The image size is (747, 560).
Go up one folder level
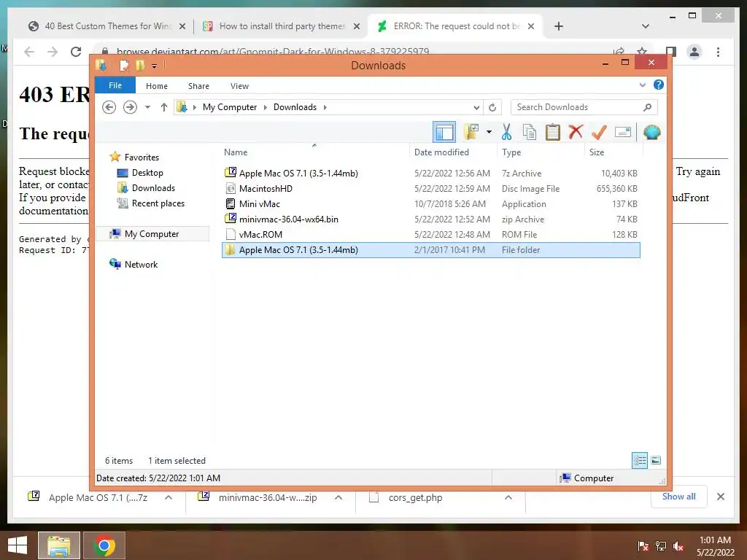tap(164, 107)
